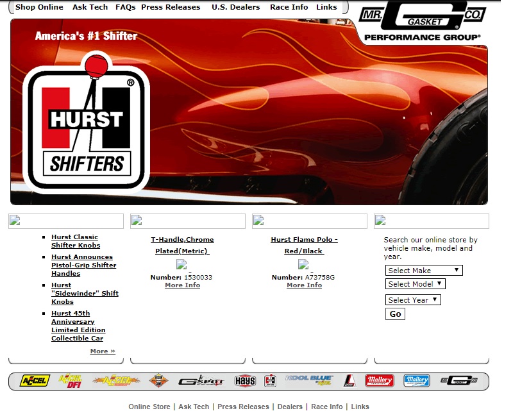This screenshot has width=513, height=420.
Task: Expand the Select Make dropdown
Action: (423, 271)
